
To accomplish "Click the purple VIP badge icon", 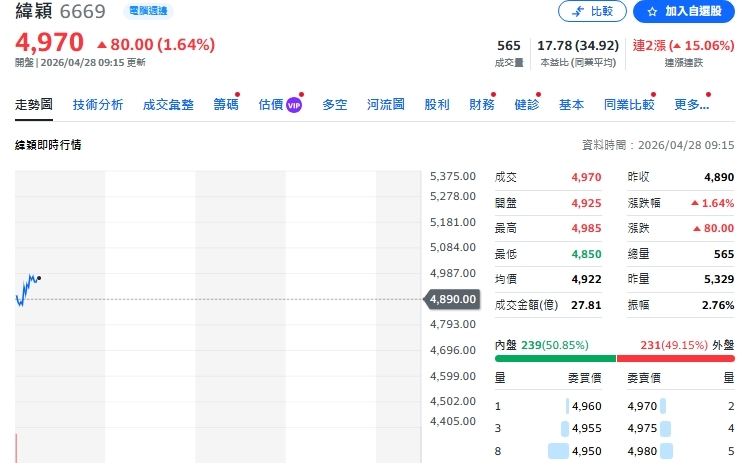I will (x=294, y=105).
